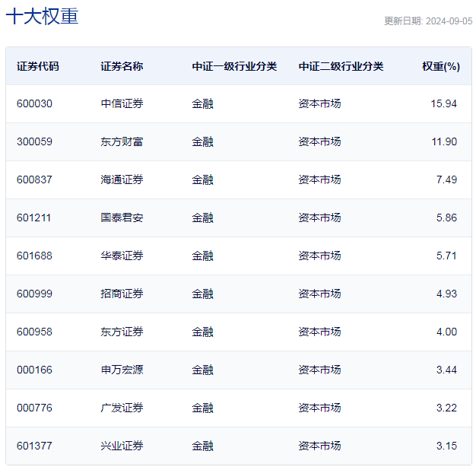Select stock code 600999
This screenshot has height=470, width=476.
click(34, 294)
